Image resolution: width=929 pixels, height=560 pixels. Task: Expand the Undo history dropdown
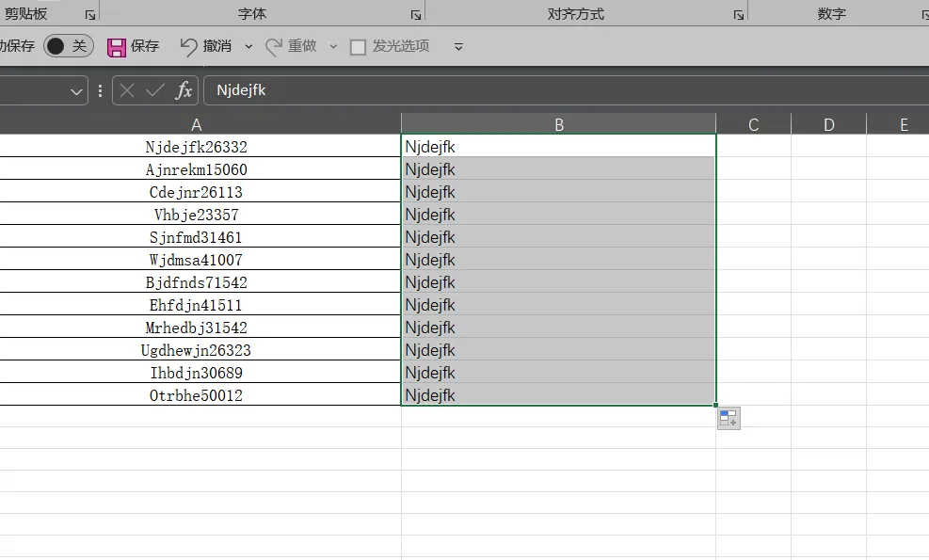click(x=248, y=47)
